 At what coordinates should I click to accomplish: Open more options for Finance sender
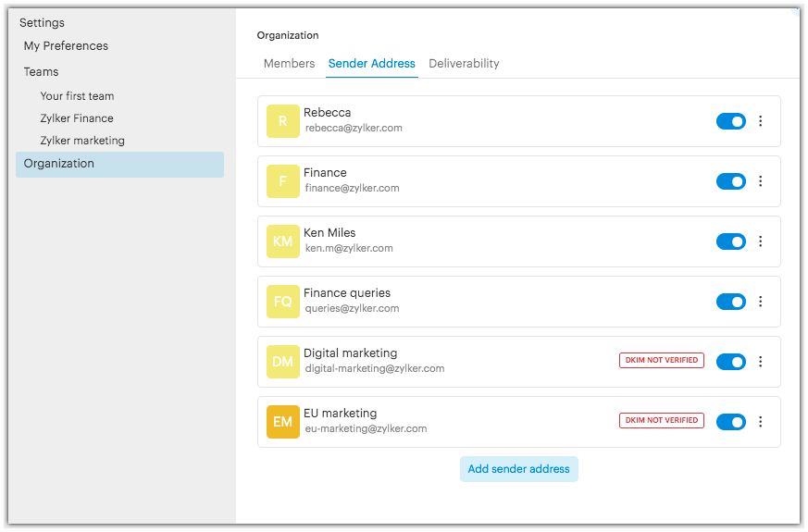click(761, 181)
